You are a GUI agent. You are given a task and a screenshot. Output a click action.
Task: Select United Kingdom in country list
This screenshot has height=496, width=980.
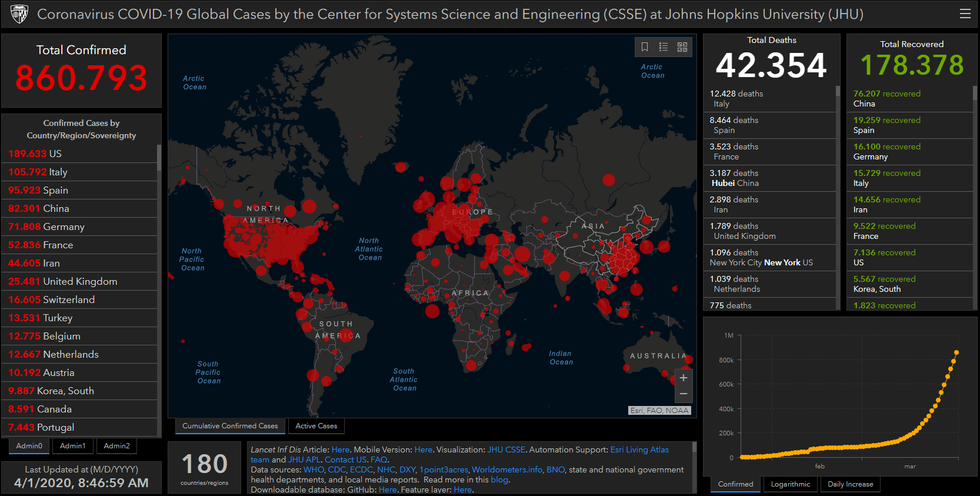pos(79,281)
